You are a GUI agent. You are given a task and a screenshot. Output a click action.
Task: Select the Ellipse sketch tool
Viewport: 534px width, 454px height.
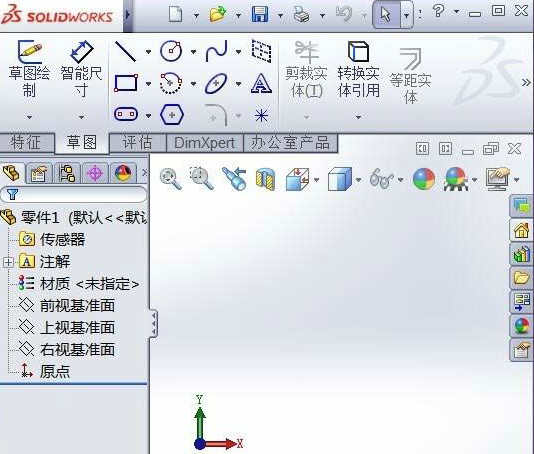tap(216, 83)
